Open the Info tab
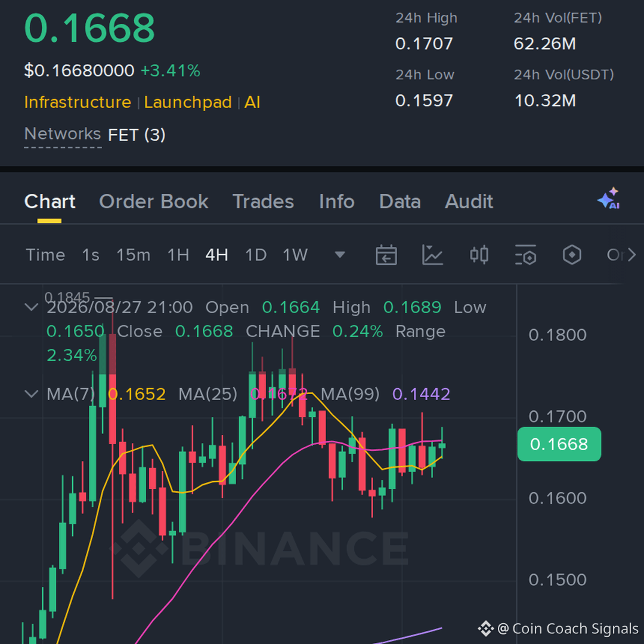The image size is (644, 644). tap(337, 202)
